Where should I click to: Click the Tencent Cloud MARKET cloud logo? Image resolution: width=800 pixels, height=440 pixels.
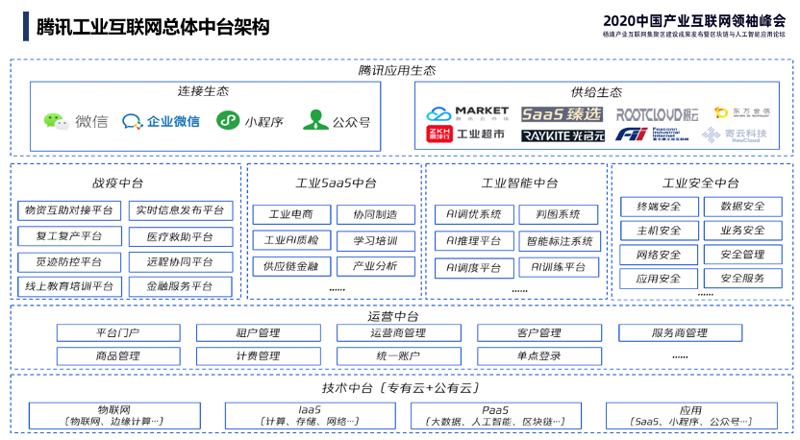click(439, 114)
